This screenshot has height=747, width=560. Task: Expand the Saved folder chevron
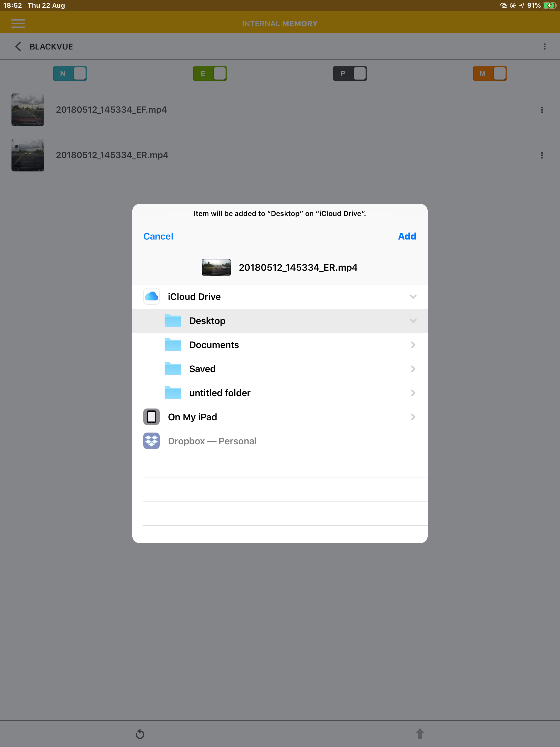point(413,369)
